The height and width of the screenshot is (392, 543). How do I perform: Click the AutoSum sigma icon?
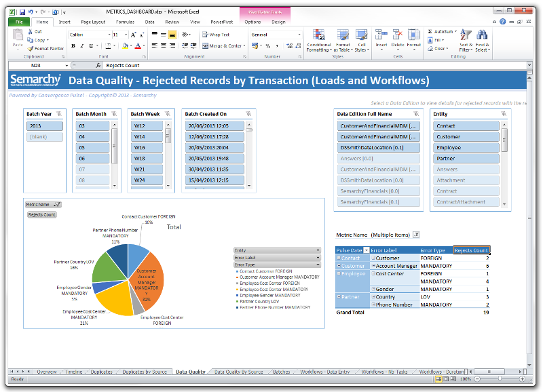coord(430,31)
